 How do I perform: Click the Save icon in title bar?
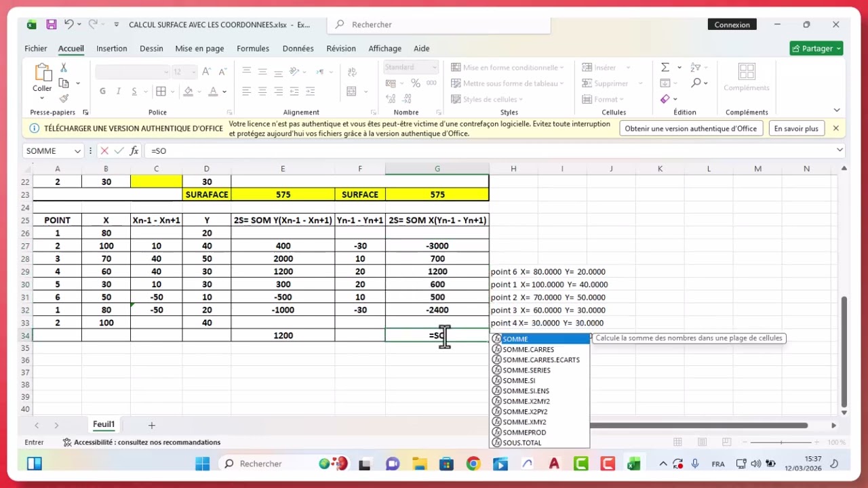coord(51,24)
